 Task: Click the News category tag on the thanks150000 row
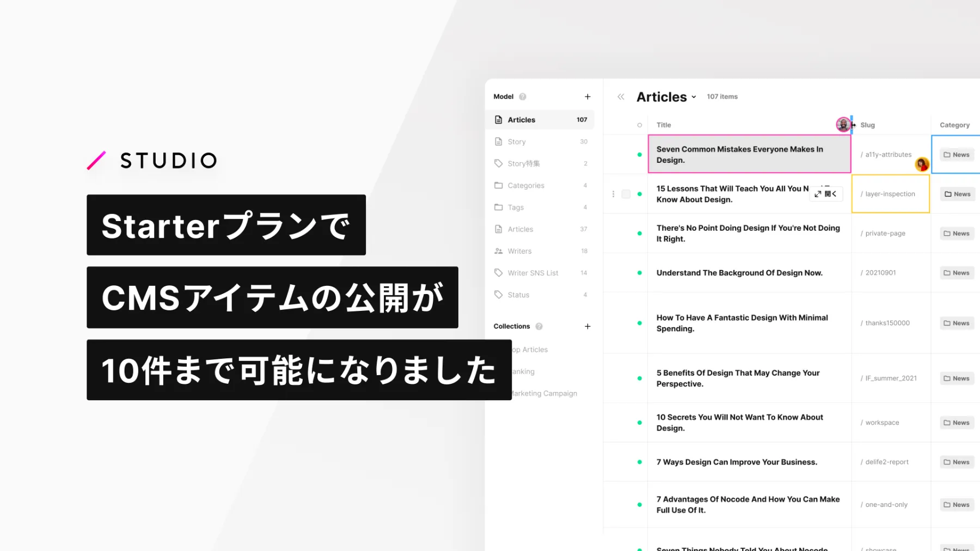[x=957, y=323]
